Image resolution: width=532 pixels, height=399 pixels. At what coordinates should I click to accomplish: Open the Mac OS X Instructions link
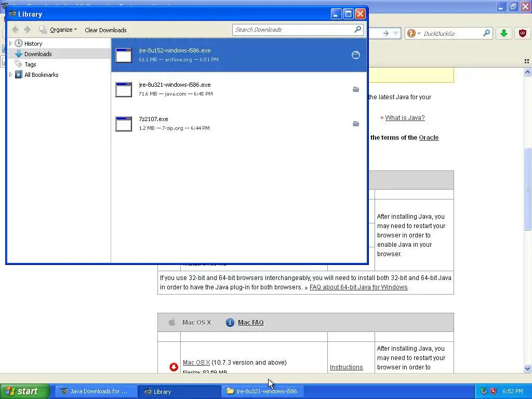click(346, 367)
